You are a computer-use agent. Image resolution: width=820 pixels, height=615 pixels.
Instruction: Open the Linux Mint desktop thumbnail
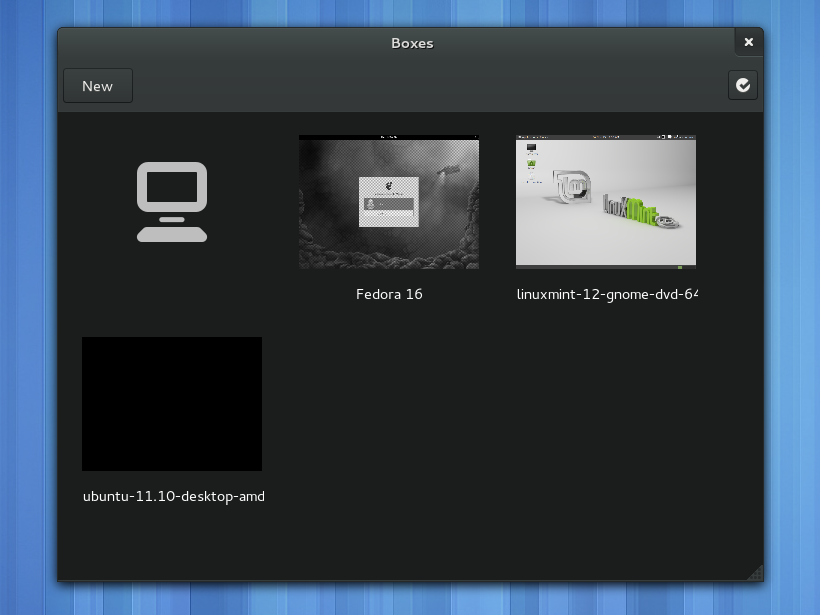pos(606,202)
